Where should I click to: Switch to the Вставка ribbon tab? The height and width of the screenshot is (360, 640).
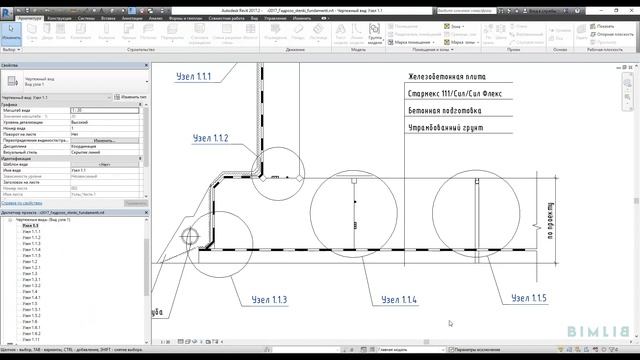pos(108,18)
